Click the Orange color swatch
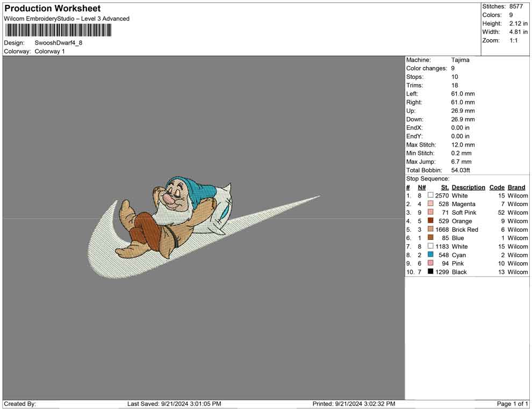 tap(430, 221)
